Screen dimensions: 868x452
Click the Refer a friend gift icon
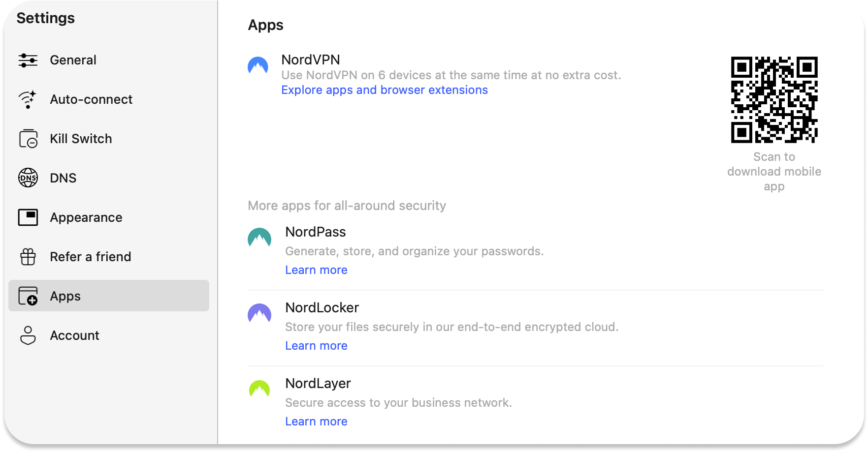click(28, 257)
